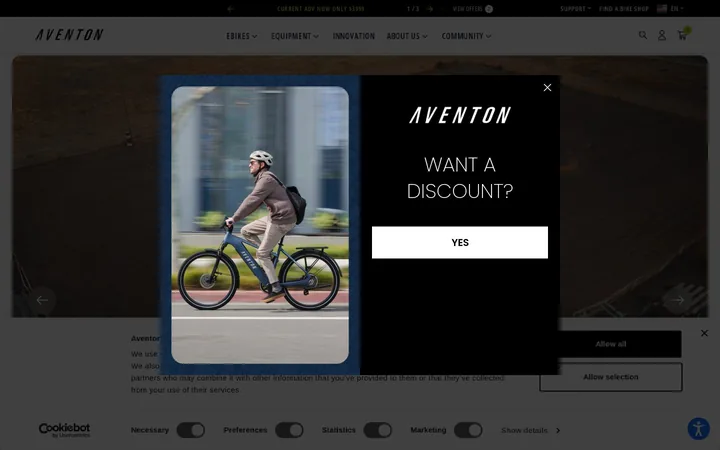This screenshot has width=720, height=450.
Task: Click Allow all cookies
Action: point(610,344)
